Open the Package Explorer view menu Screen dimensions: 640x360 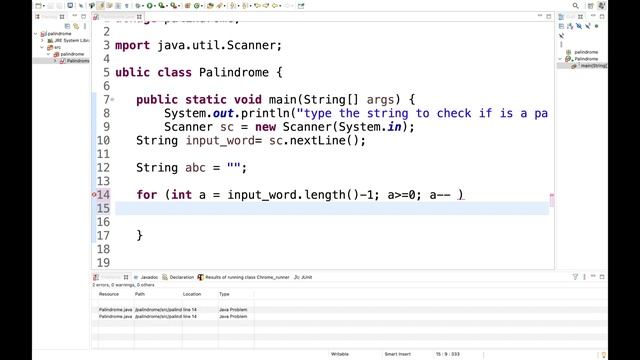click(84, 26)
